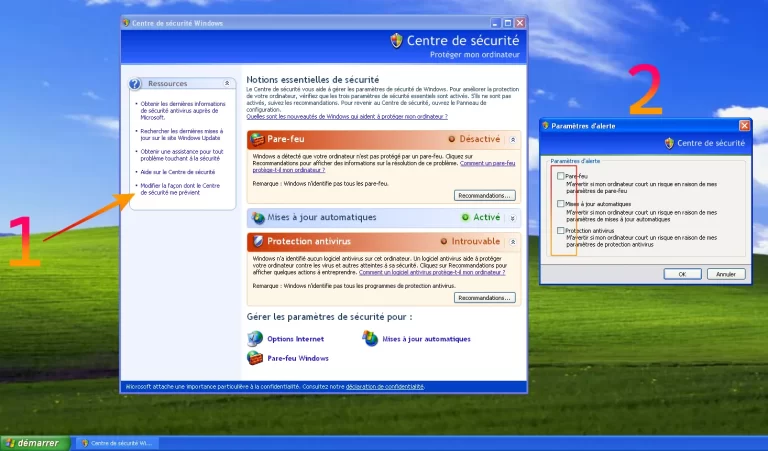Confirm with OK in Paramètres d'alerte
Image resolution: width=768 pixels, height=451 pixels.
(682, 274)
